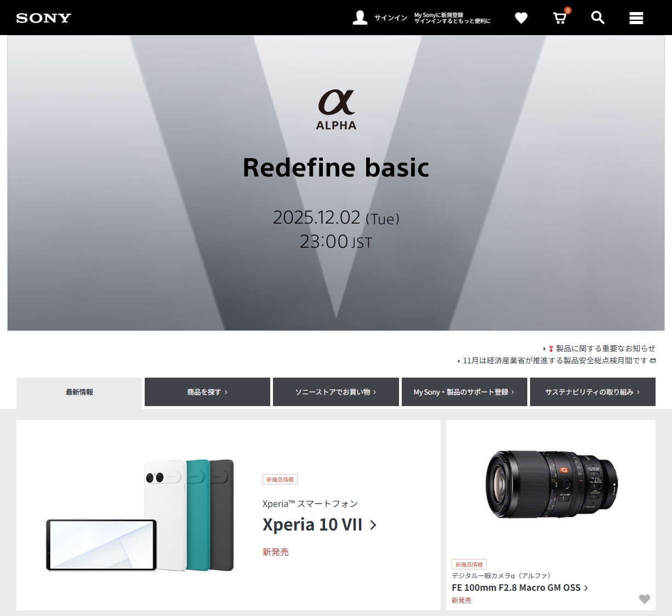Click the Xperia 10 VII phones image
The height and width of the screenshot is (616, 672).
tap(140, 515)
